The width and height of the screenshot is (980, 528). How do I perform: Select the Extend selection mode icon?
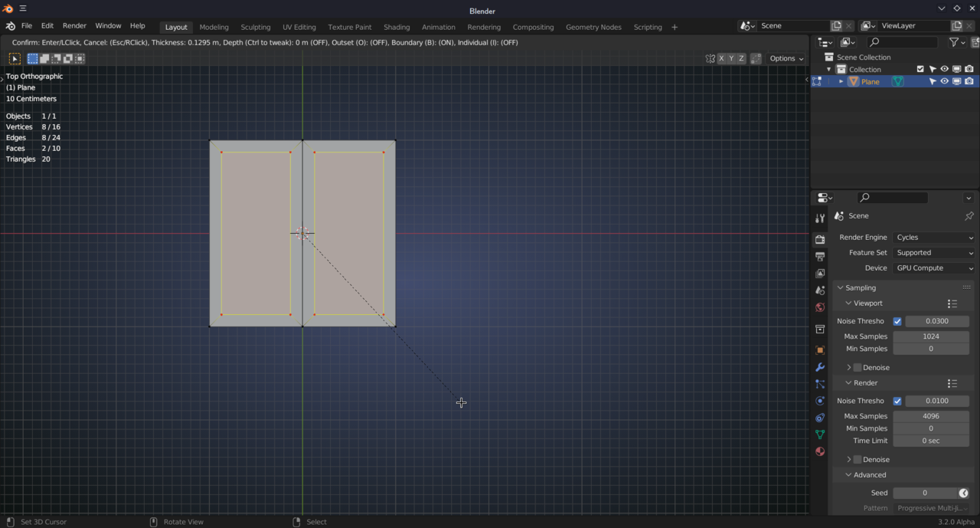pyautogui.click(x=44, y=58)
